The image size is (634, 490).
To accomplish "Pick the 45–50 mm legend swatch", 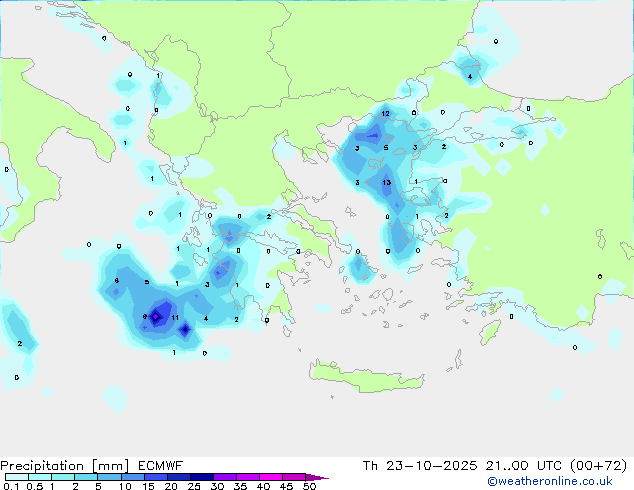I will [x=294, y=477].
